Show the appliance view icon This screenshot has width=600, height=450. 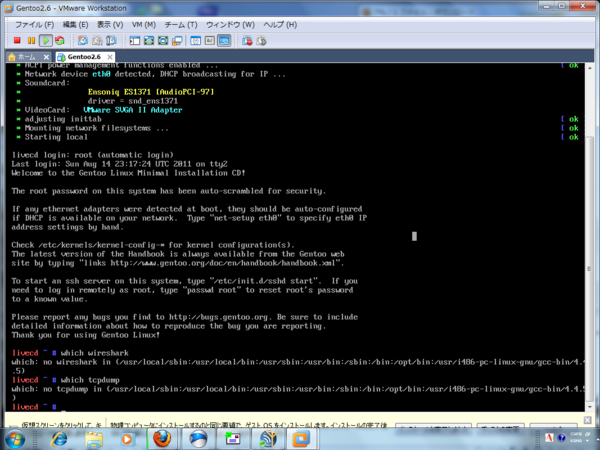pyautogui.click(x=210, y=41)
